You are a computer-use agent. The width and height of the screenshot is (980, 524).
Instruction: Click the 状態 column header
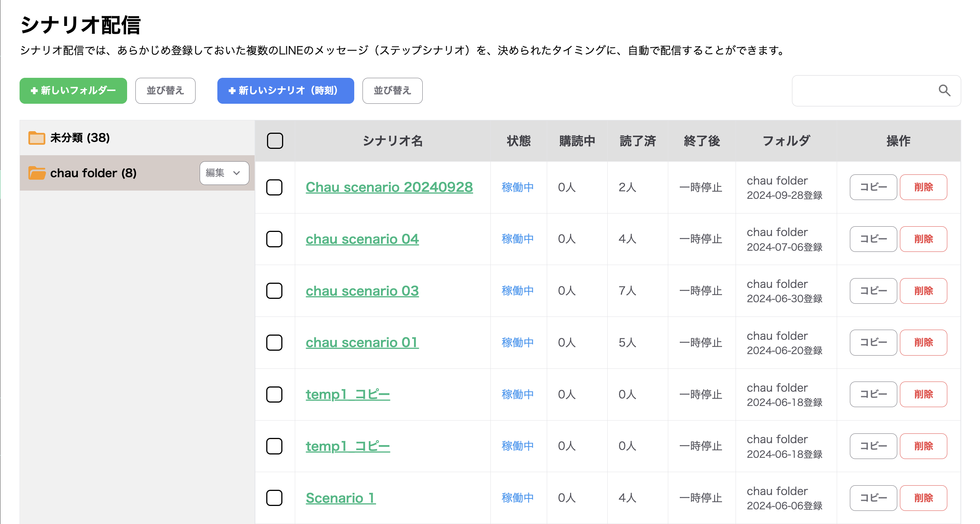[x=519, y=141]
